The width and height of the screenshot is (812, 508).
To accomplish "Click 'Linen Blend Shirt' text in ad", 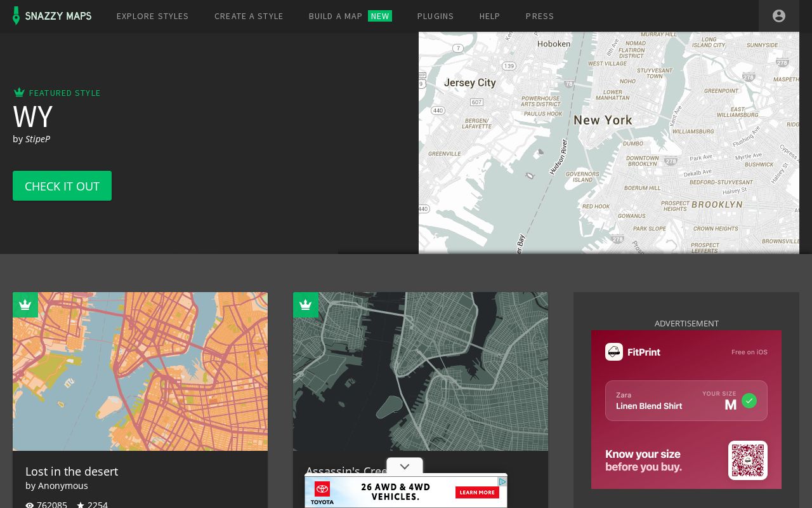I will pos(649,406).
